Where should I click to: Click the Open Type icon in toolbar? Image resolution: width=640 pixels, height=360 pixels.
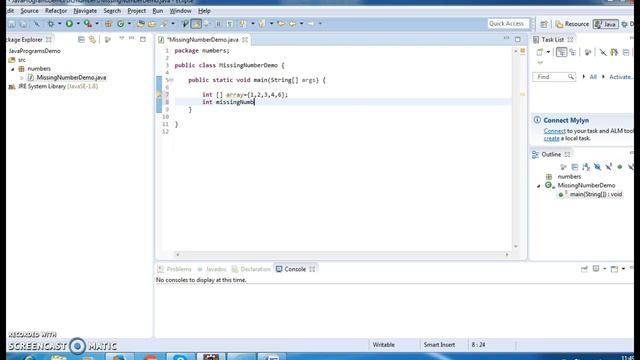pyautogui.click(x=140, y=24)
